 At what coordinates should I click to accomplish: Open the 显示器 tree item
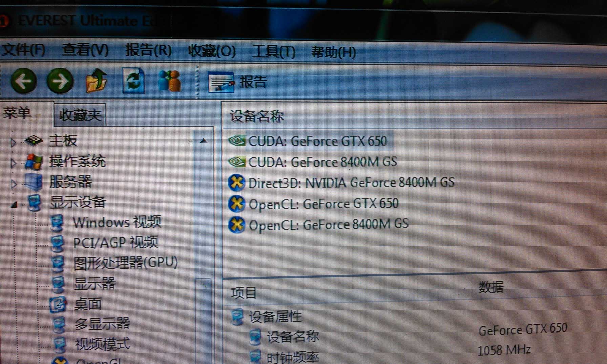(95, 283)
